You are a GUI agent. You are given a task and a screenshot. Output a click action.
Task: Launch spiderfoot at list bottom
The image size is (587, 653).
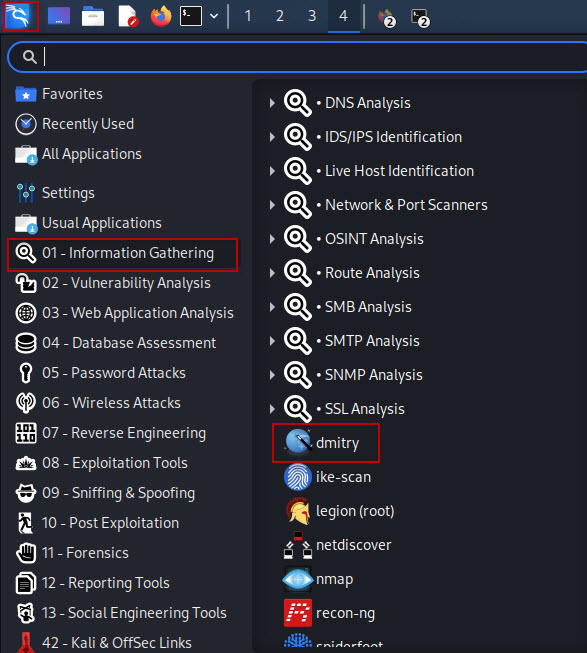333,643
